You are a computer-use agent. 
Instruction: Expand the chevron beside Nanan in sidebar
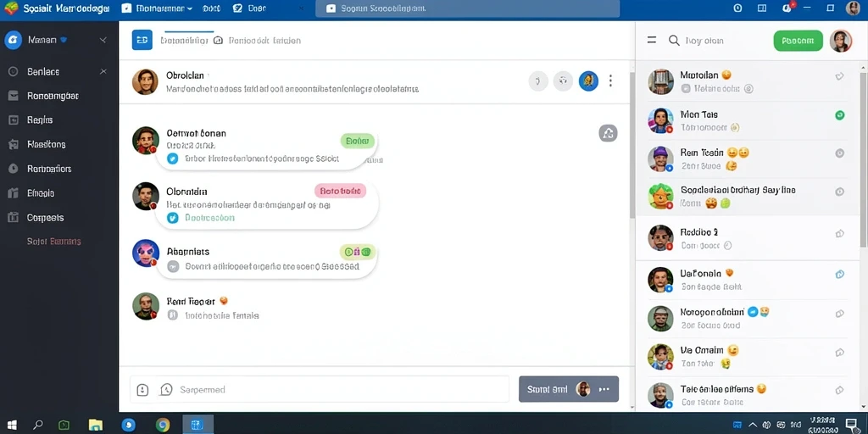click(x=103, y=41)
